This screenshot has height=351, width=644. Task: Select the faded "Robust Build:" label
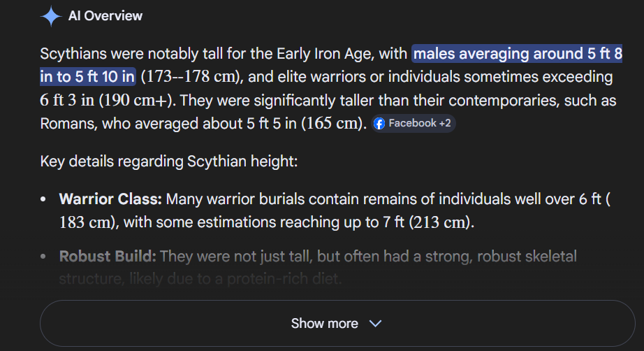click(108, 257)
